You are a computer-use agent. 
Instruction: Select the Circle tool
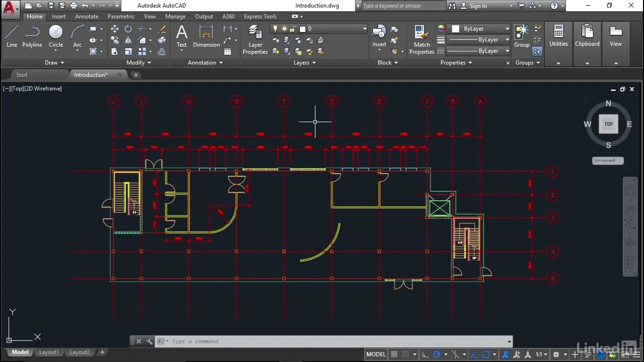(56, 36)
